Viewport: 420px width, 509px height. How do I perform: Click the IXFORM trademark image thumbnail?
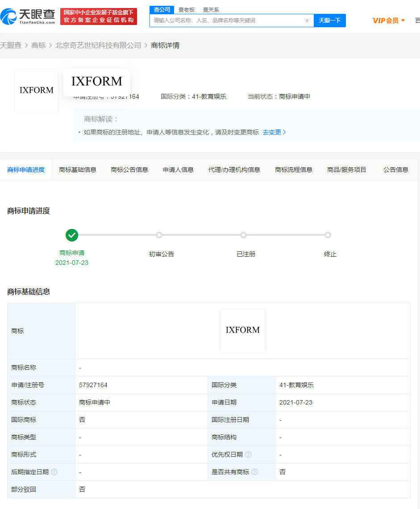(36, 90)
